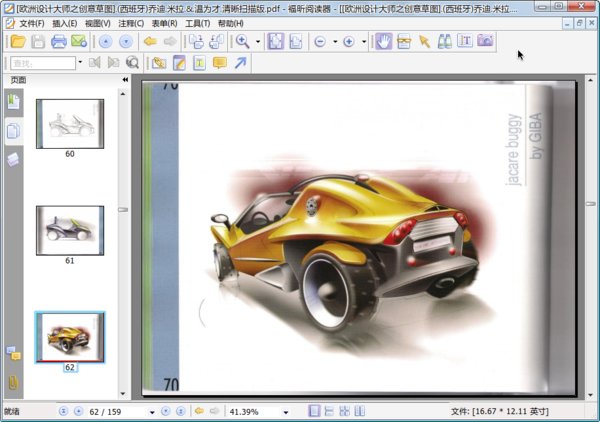Click the Print icon in toolbar
This screenshot has width=600, height=422.
tap(59, 42)
